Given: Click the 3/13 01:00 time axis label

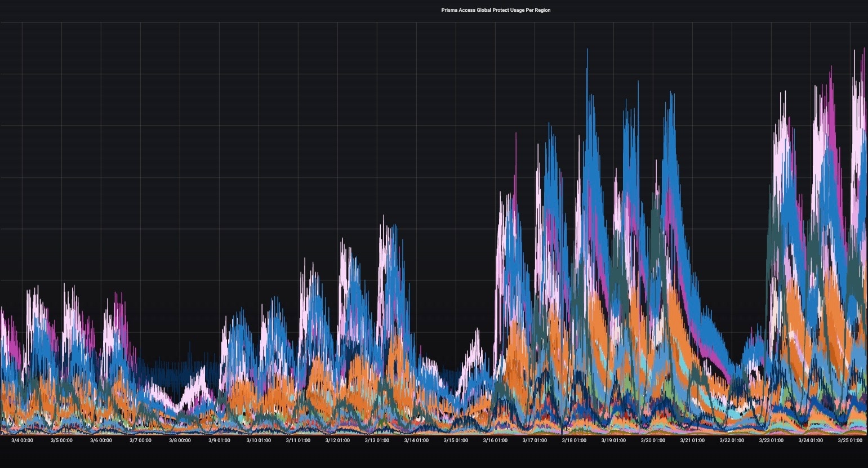Looking at the screenshot, I should click(377, 440).
